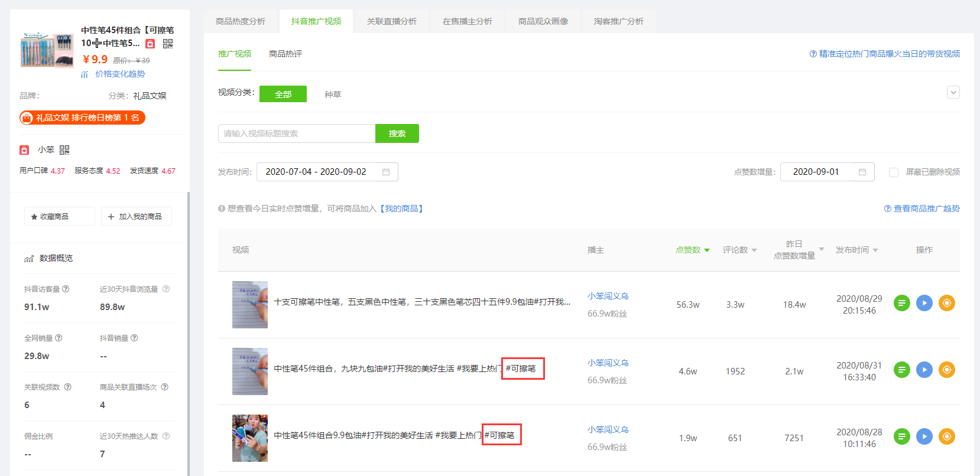
Task: Open thumbnail of 十支可擦笔中性笔 video
Action: [250, 305]
